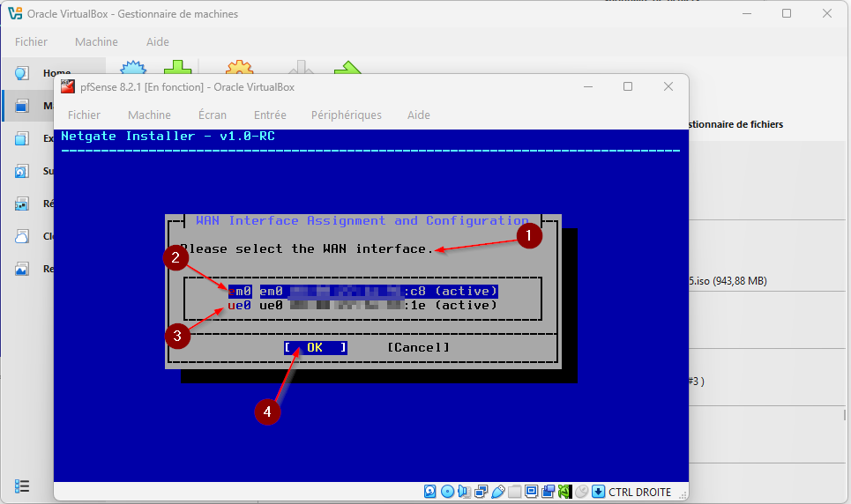Open the Machine menu of pfSense window
The image size is (851, 504).
point(149,115)
